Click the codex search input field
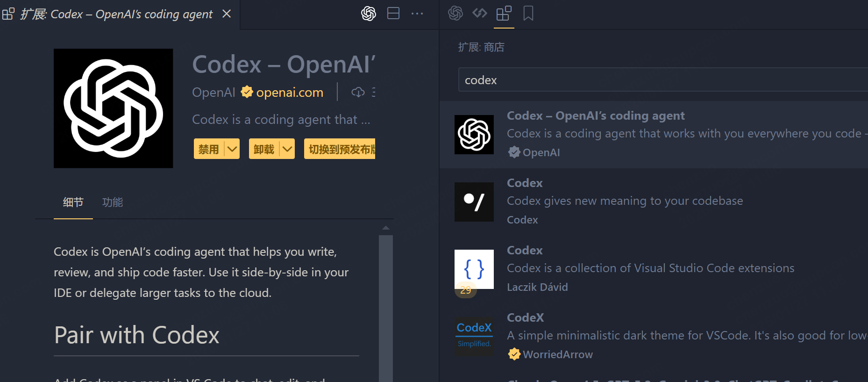The image size is (868, 382). pyautogui.click(x=663, y=79)
